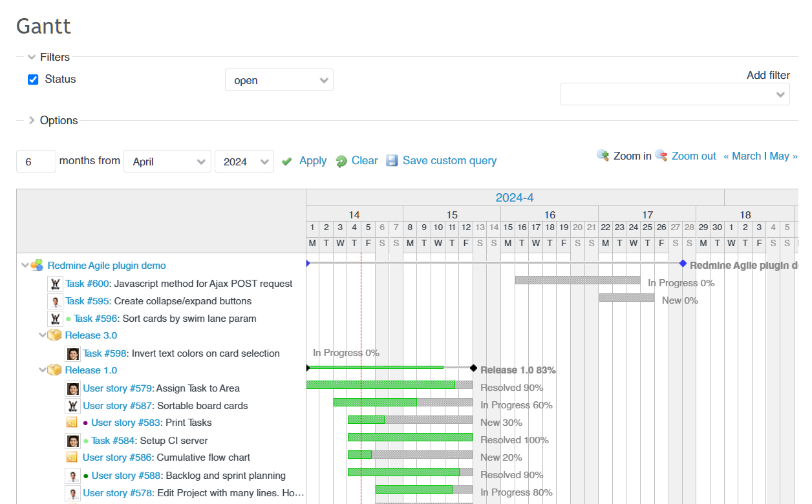812x504 pixels.
Task: Click the Clear revert arrow icon
Action: (341, 160)
